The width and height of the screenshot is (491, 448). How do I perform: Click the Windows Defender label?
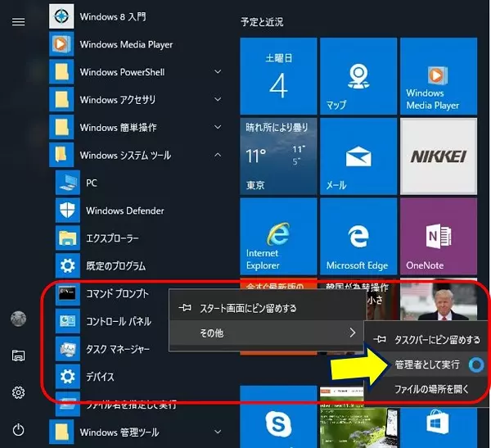click(x=125, y=210)
